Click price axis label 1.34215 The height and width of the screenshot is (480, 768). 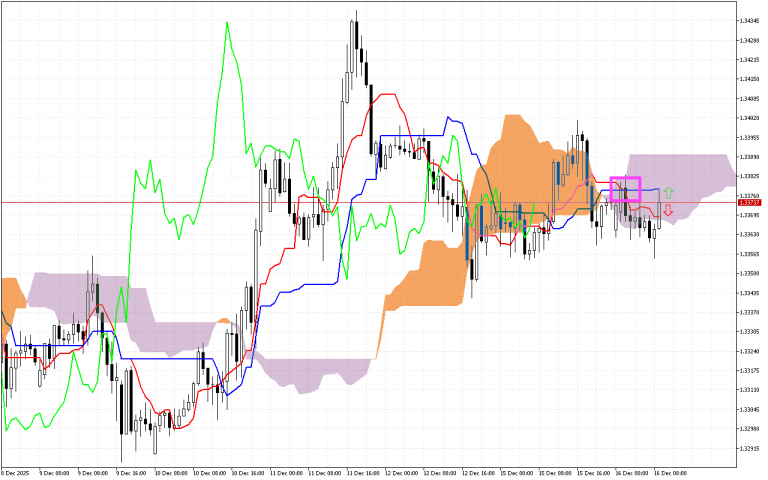tap(750, 60)
